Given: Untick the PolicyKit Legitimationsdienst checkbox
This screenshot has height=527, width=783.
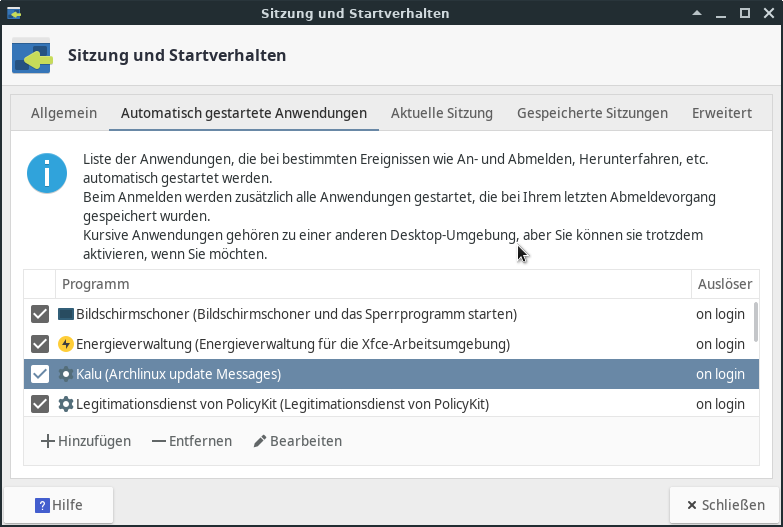Looking at the screenshot, I should 40,404.
